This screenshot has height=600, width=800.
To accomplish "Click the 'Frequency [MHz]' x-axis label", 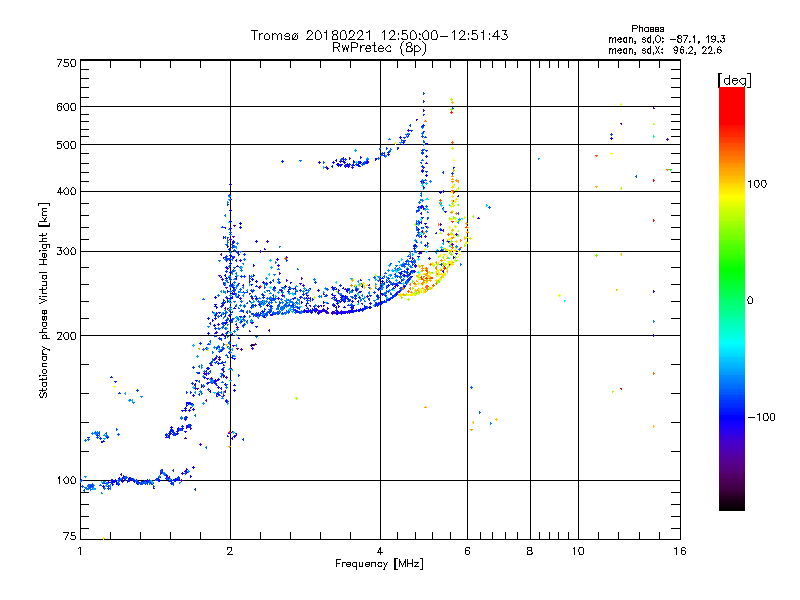I will click(x=379, y=564).
